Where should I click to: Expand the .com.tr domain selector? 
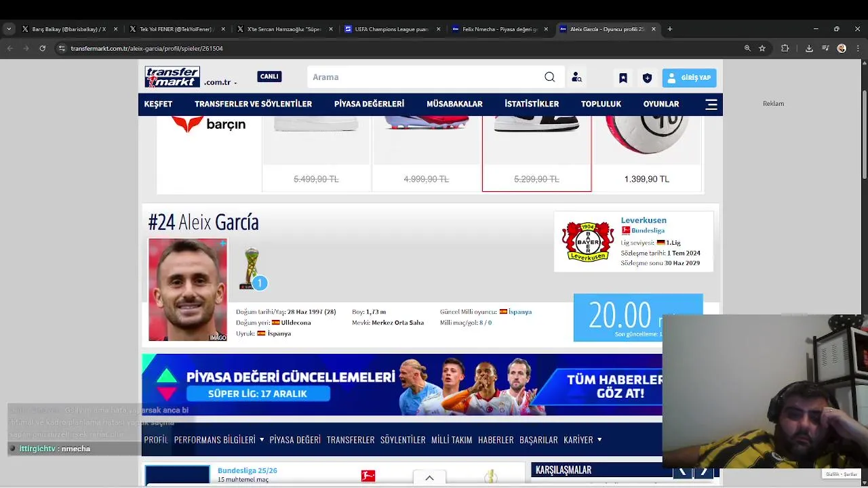[x=221, y=82]
